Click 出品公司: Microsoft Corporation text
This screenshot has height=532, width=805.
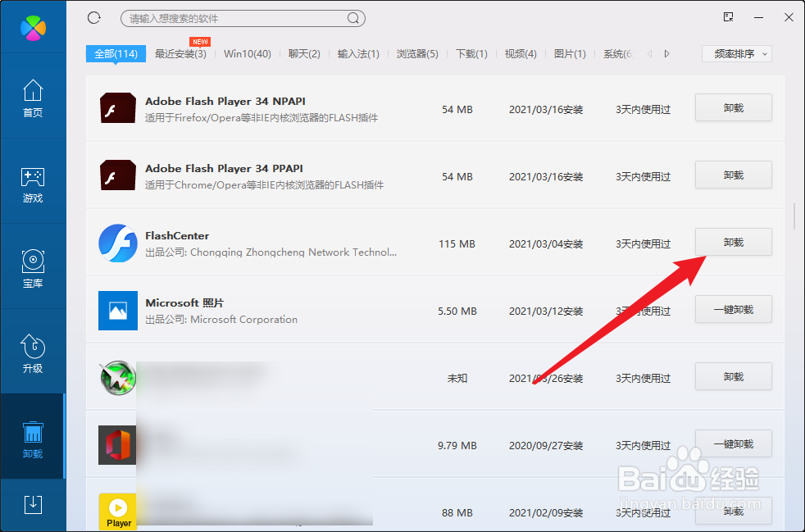221,320
